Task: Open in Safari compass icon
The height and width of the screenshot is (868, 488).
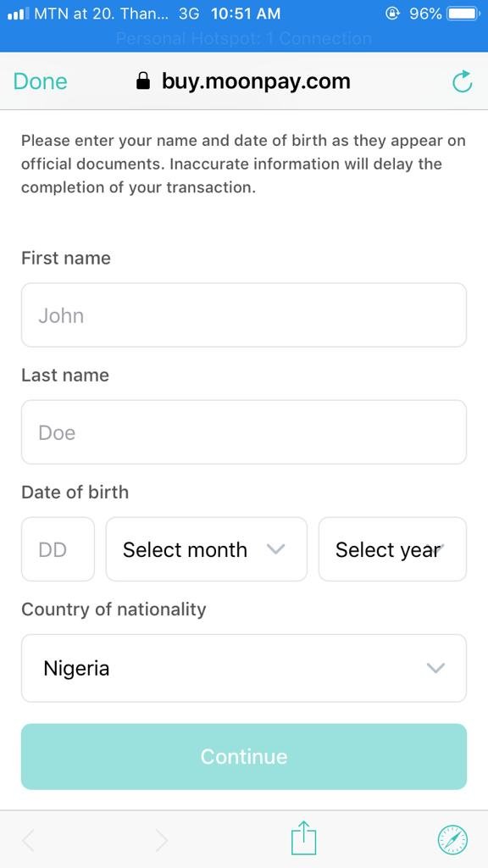Action: (452, 840)
